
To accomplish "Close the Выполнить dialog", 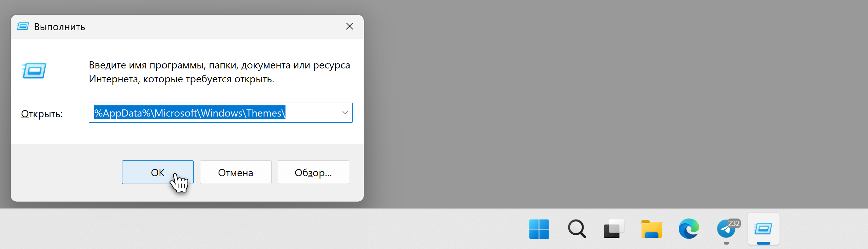I will (x=350, y=26).
